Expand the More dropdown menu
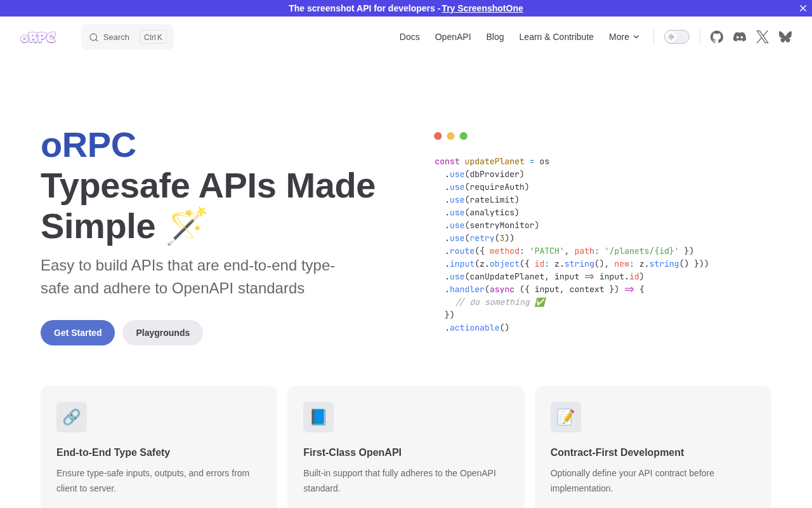 pyautogui.click(x=624, y=37)
